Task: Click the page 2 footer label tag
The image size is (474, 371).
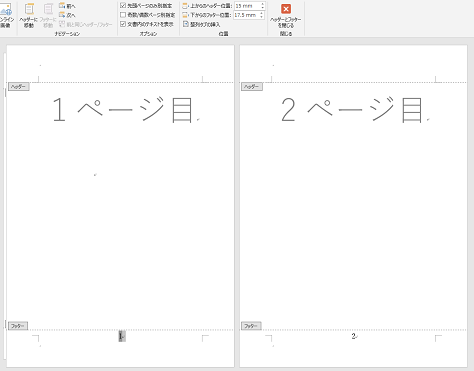Action: coord(251,326)
